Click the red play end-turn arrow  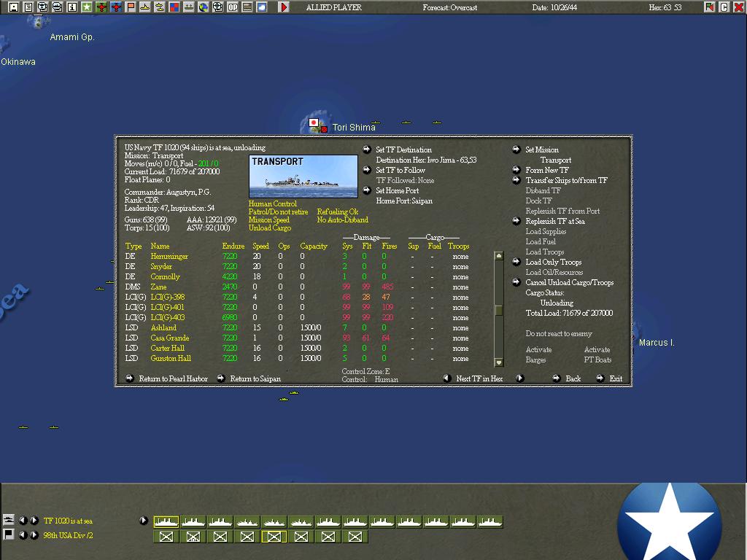284,7
